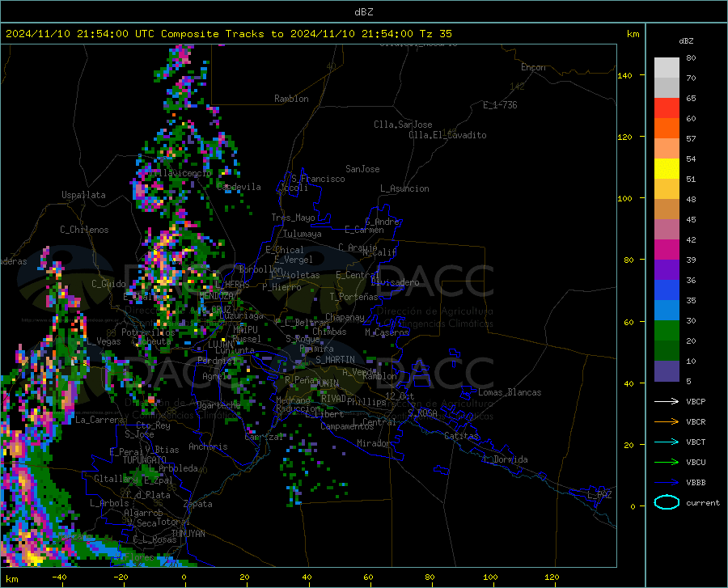The height and width of the screenshot is (588, 728).
Task: Click the L_Dormida map label
Action: pos(505,459)
